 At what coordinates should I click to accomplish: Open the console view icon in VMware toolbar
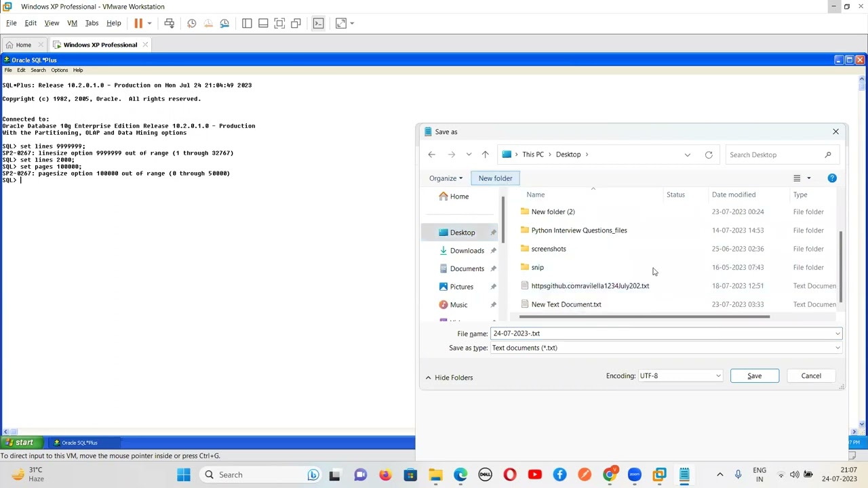click(x=318, y=23)
